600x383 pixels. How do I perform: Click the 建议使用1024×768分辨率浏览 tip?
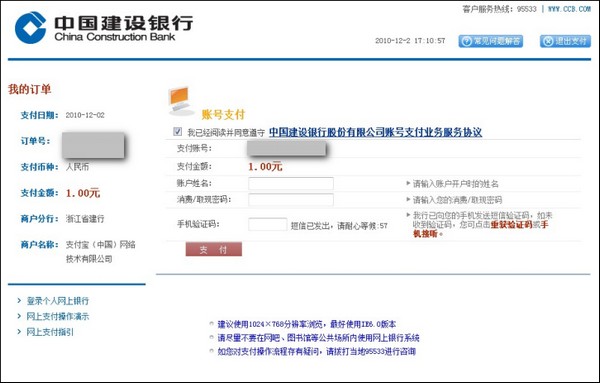pyautogui.click(x=307, y=324)
